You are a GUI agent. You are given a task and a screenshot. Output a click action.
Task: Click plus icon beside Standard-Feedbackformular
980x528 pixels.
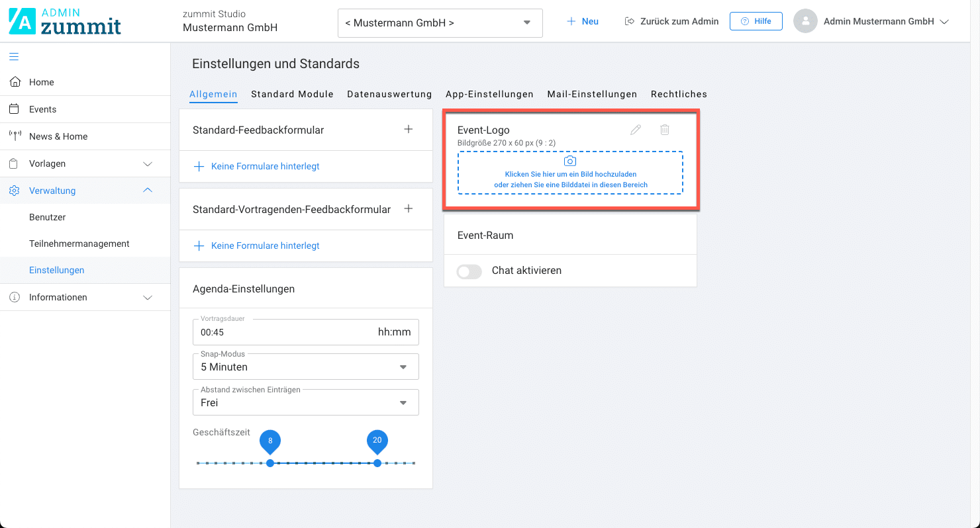pyautogui.click(x=409, y=130)
